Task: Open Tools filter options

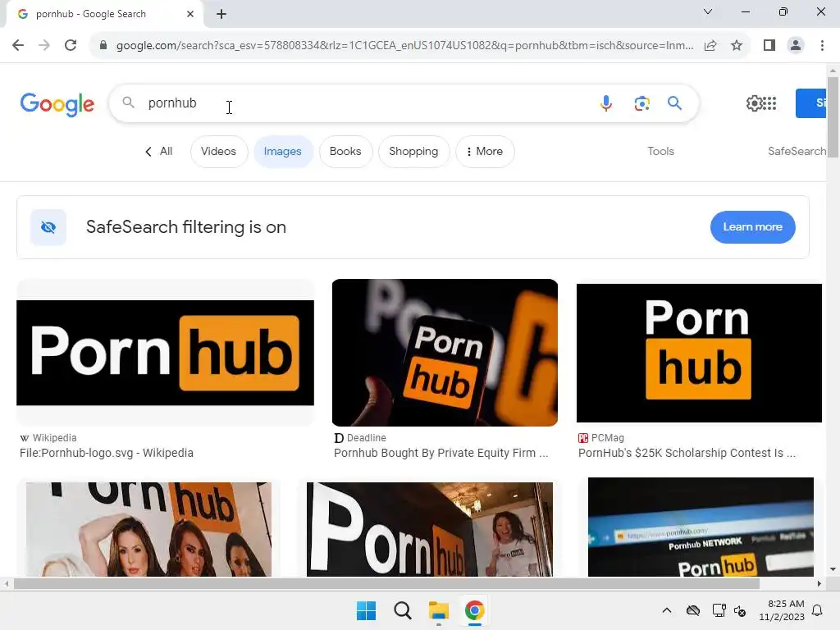Action: pyautogui.click(x=660, y=151)
